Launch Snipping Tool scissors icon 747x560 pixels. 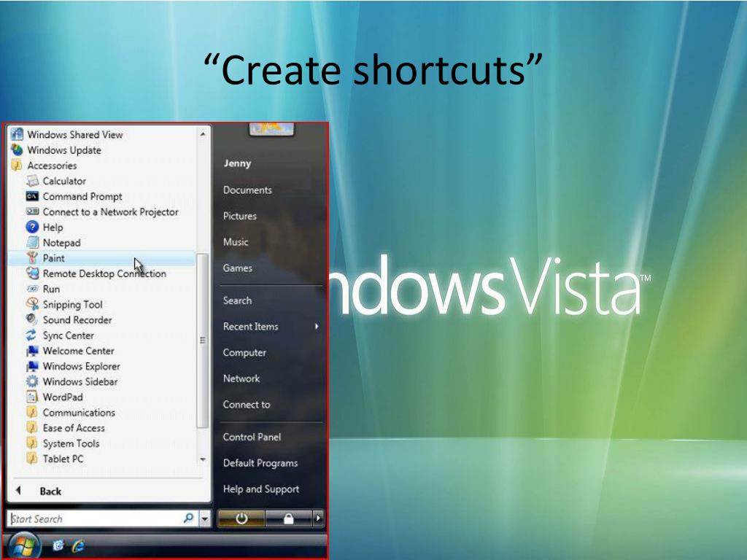pyautogui.click(x=32, y=304)
